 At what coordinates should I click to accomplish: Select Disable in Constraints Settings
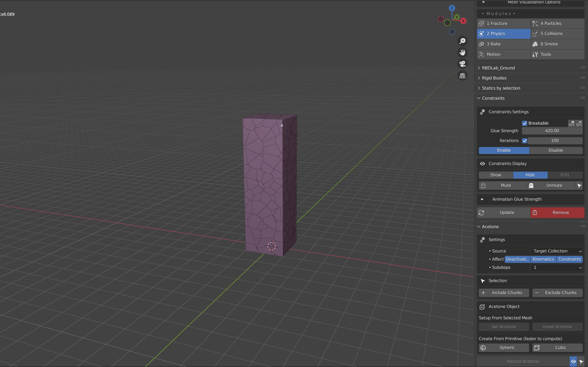point(556,151)
